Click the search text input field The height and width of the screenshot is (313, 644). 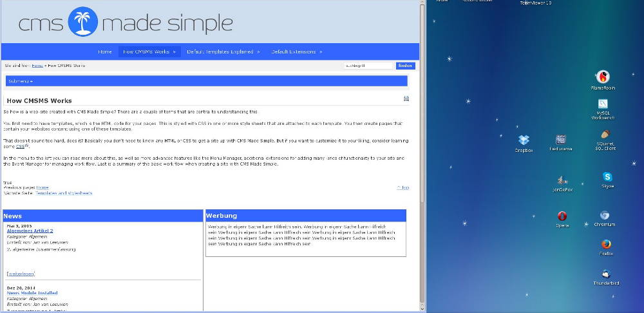click(x=368, y=66)
